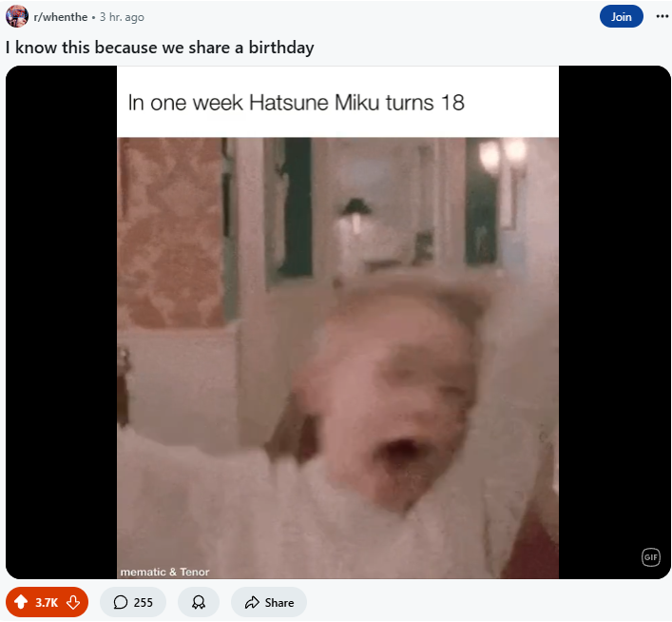
Task: Click the share arrow icon
Action: click(x=252, y=602)
